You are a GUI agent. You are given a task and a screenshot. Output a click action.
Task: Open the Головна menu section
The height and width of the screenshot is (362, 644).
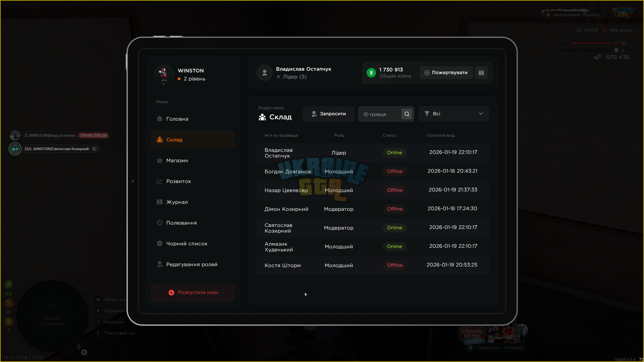coord(193,119)
